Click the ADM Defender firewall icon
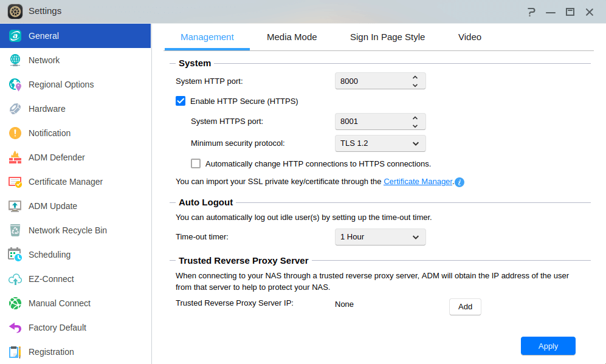Viewport: 606px width, 364px height. click(x=15, y=157)
